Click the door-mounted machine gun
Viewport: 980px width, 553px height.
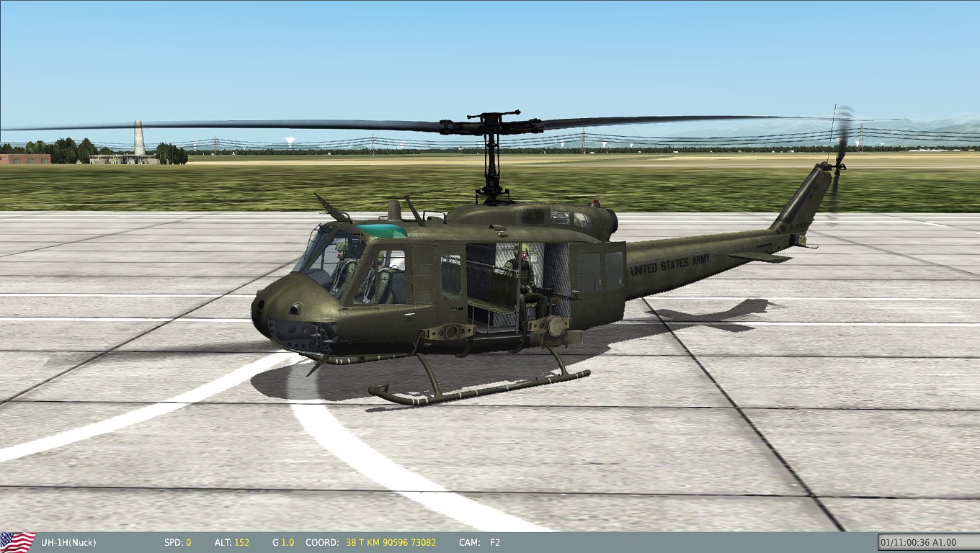pyautogui.click(x=553, y=294)
